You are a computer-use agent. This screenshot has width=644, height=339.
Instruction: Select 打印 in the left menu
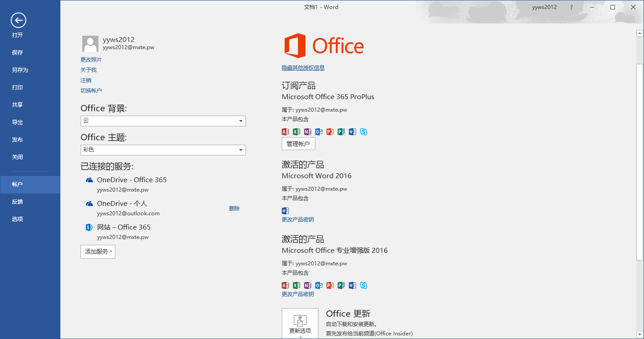(x=30, y=88)
